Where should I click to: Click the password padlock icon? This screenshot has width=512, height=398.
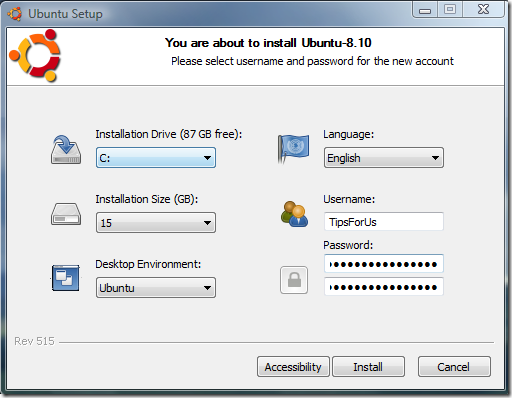(294, 280)
